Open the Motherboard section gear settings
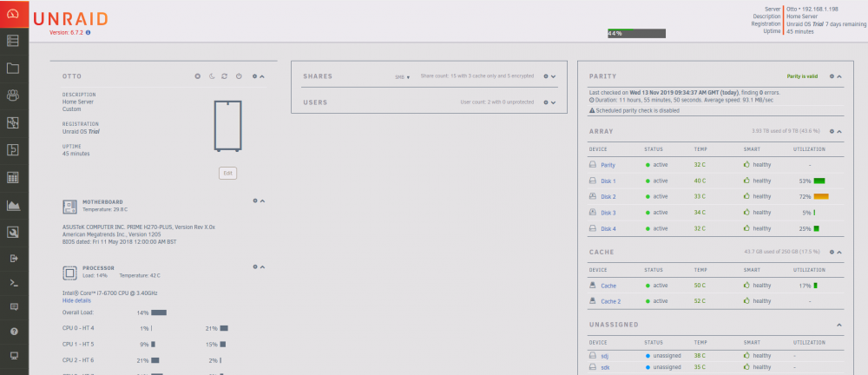Image resolution: width=868 pixels, height=375 pixels. 255,201
